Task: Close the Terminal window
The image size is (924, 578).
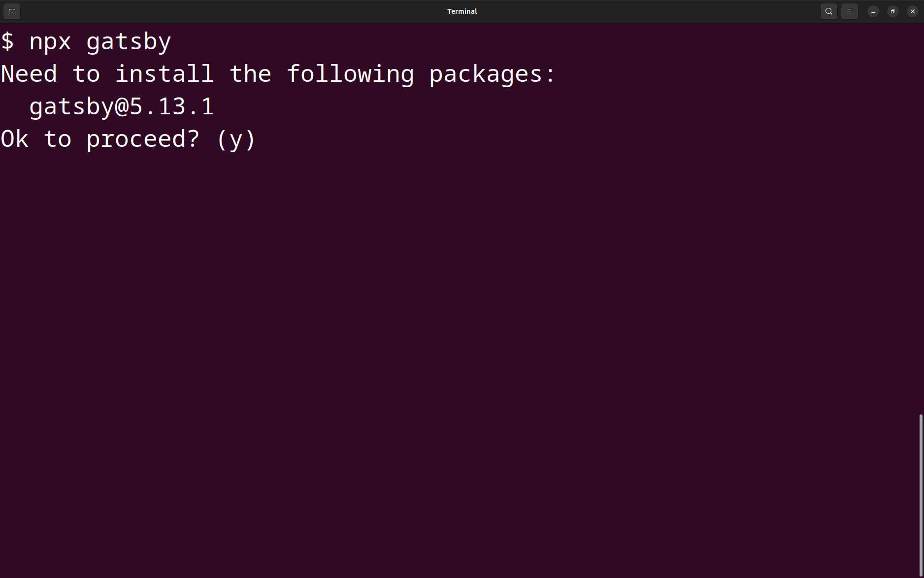Action: (x=912, y=11)
